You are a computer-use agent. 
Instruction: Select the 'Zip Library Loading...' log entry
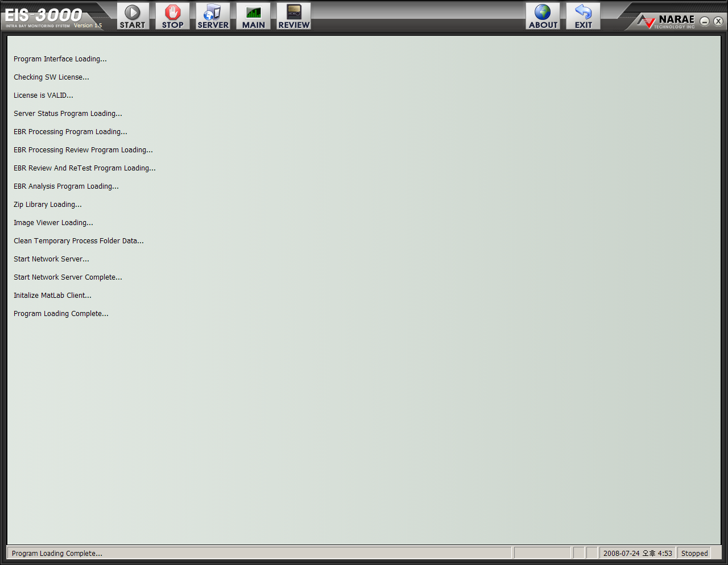pos(48,205)
